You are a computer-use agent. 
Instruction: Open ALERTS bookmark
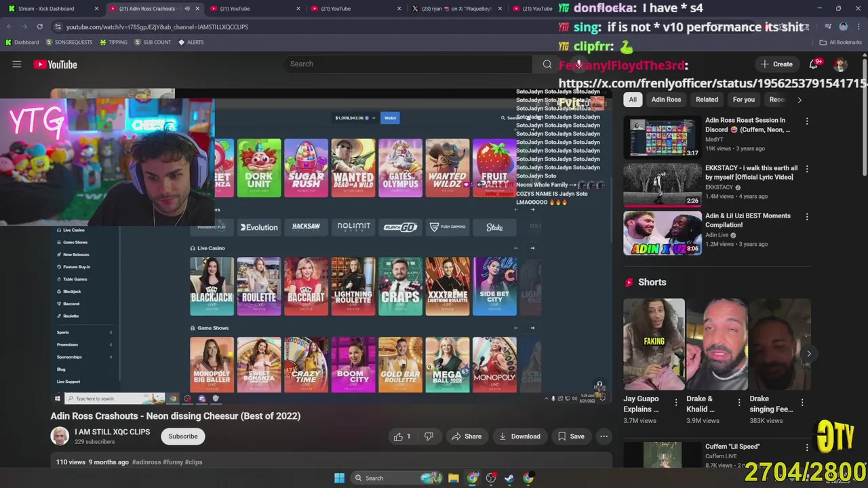(x=191, y=42)
